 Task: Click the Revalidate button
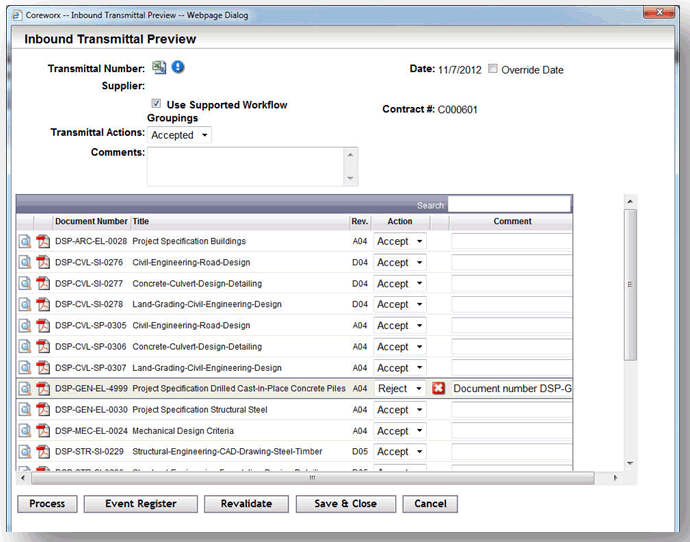click(246, 504)
